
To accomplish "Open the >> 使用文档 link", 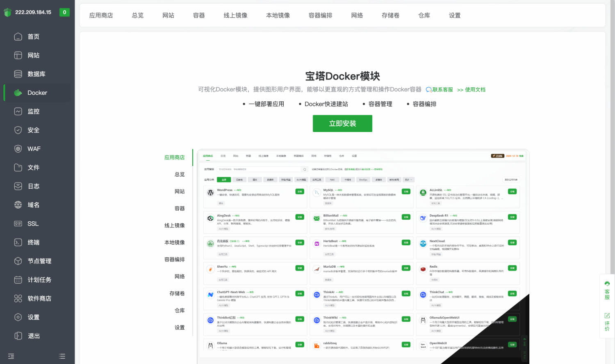I will [x=471, y=89].
